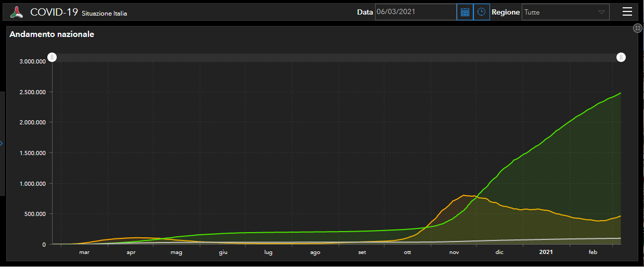Click the Protezione Civile logo
The height and width of the screenshot is (267, 644).
(x=17, y=12)
